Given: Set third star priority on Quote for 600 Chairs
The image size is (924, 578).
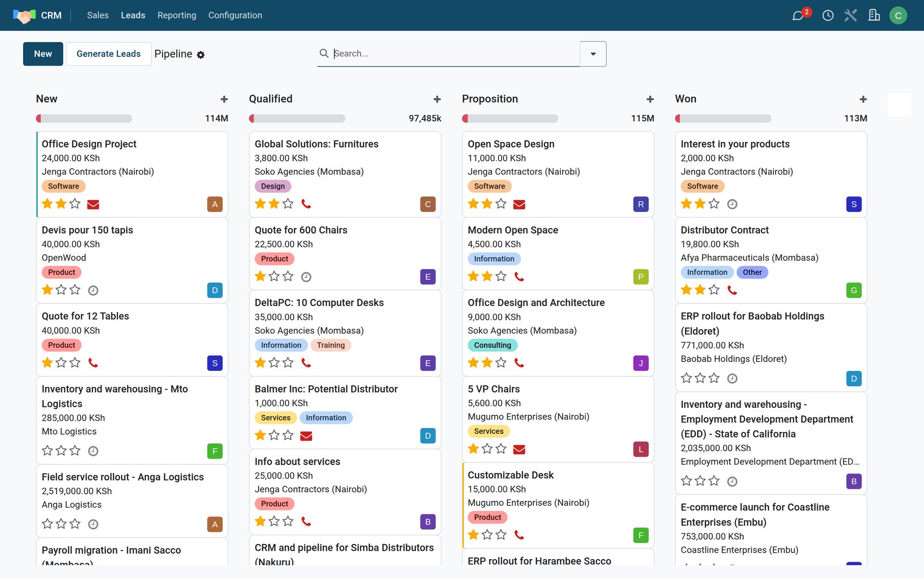Looking at the screenshot, I should click(288, 276).
